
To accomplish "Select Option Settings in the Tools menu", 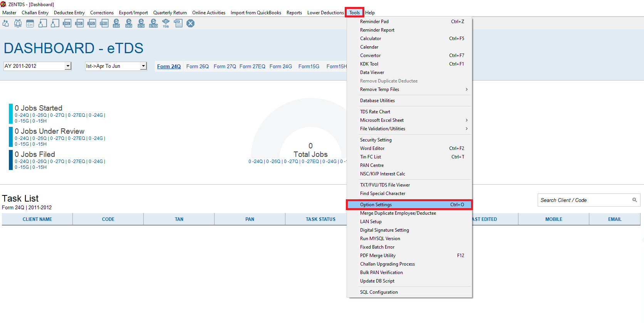I will coord(409,205).
